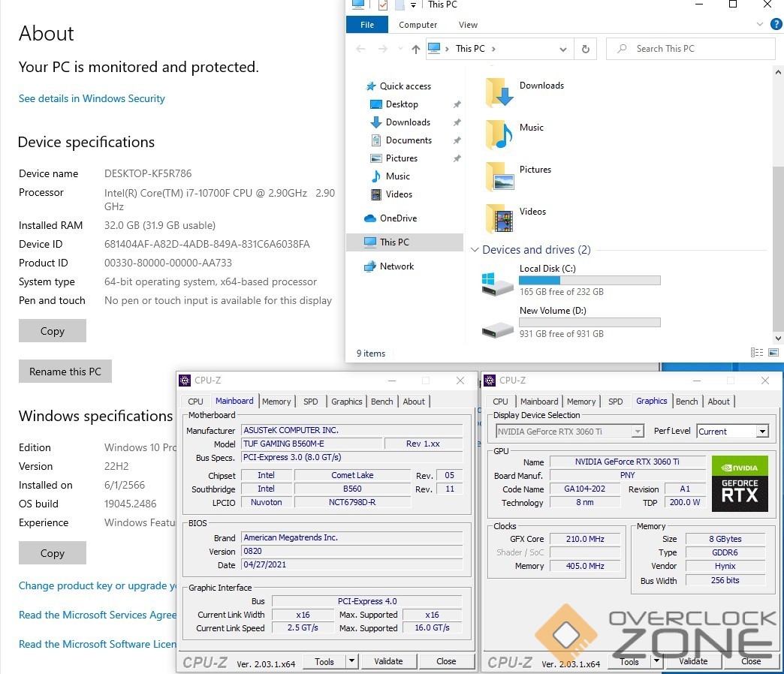Switch to details view icon in Explorer
Screen dimensions: 784x674
point(757,352)
